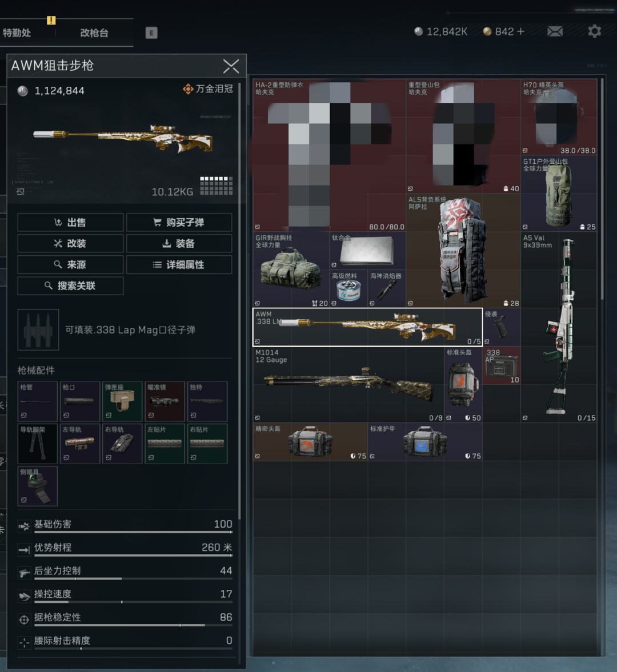This screenshot has height=672, width=617.
Task: Click the .338 Lap Mag ammo type icon
Action: [x=38, y=329]
